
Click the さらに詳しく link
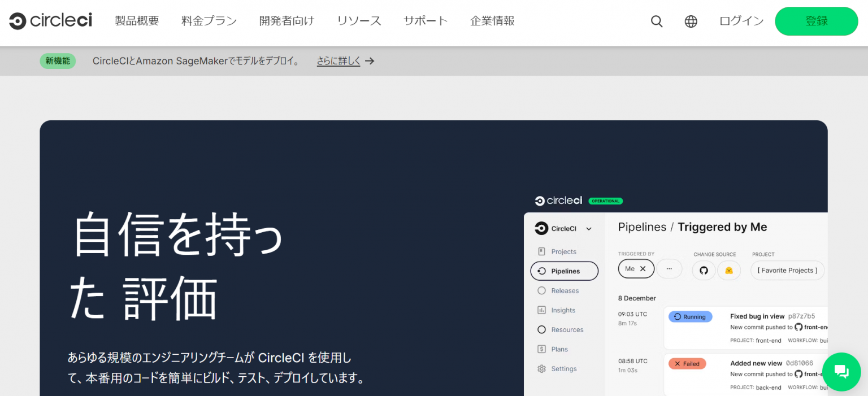click(338, 60)
